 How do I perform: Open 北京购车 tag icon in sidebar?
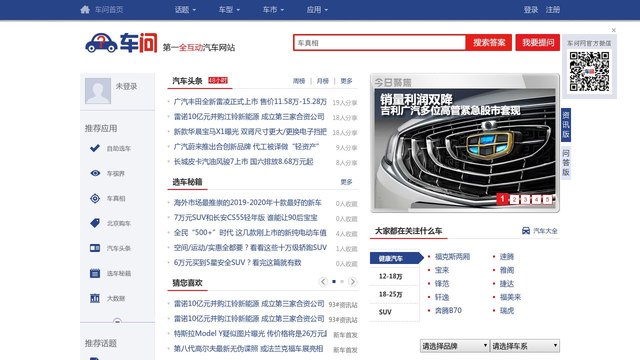(95, 223)
